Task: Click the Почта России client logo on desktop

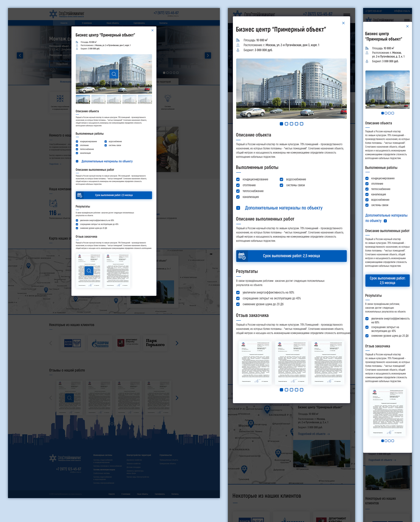Action: tap(72, 343)
